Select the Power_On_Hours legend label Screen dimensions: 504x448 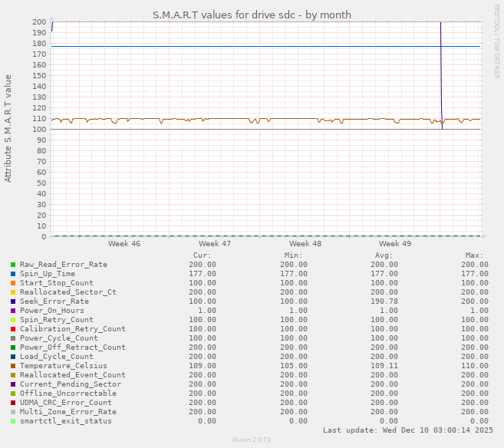51,311
